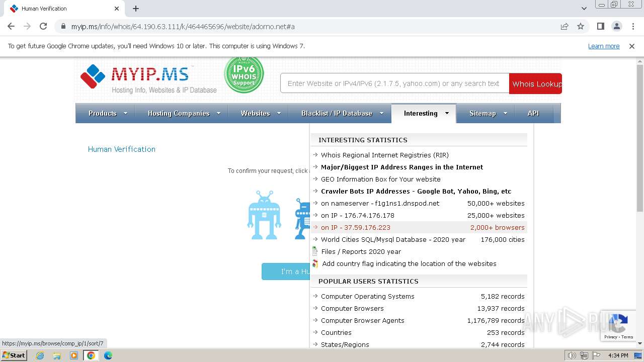Open the API menu item
This screenshot has height=362, width=644.
pos(533,113)
